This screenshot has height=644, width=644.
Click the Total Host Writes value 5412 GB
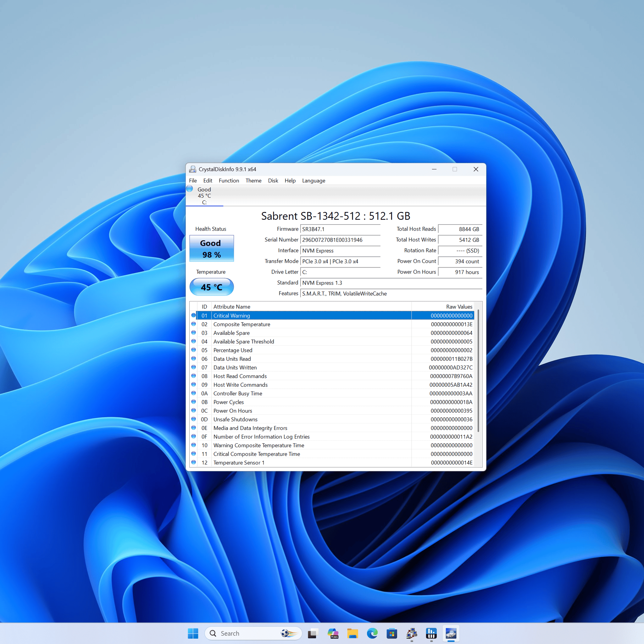460,240
